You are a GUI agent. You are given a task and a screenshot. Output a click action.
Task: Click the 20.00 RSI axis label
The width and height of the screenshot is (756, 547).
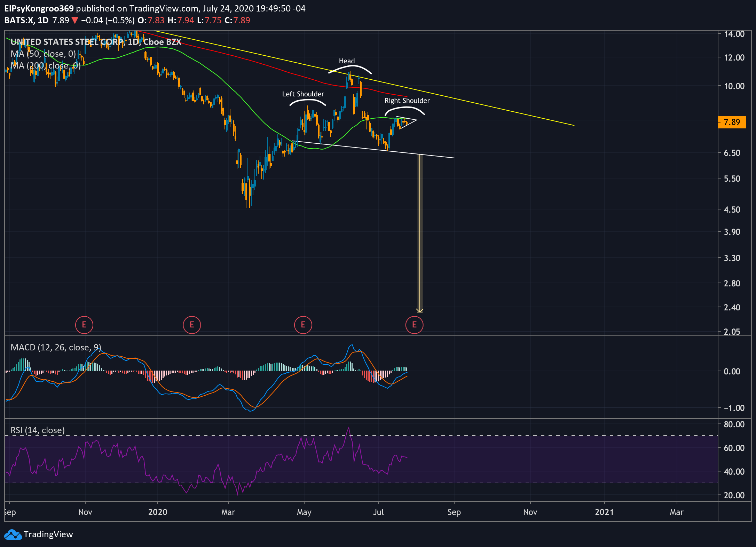pos(734,496)
